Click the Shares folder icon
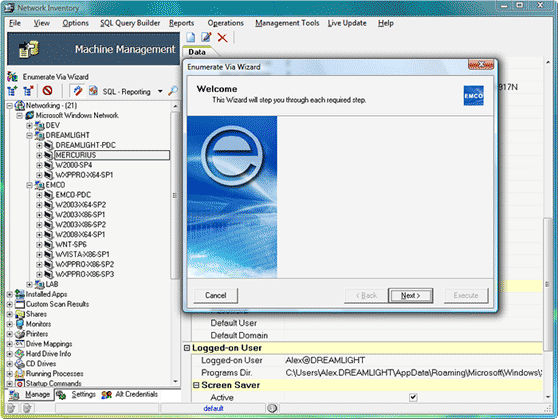The height and width of the screenshot is (419, 558). pos(20,314)
